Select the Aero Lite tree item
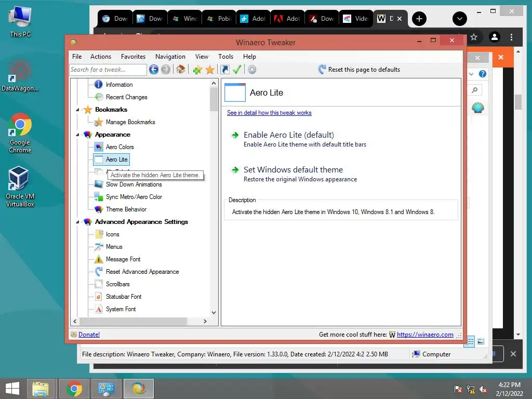This screenshot has width=532, height=399. tap(111, 159)
